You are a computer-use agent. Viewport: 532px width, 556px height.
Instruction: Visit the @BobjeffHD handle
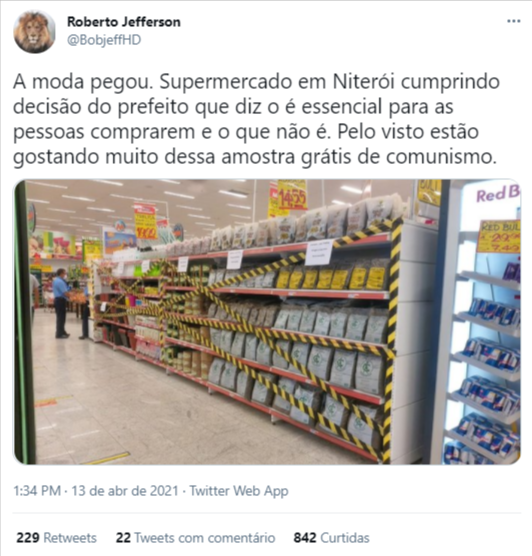104,40
